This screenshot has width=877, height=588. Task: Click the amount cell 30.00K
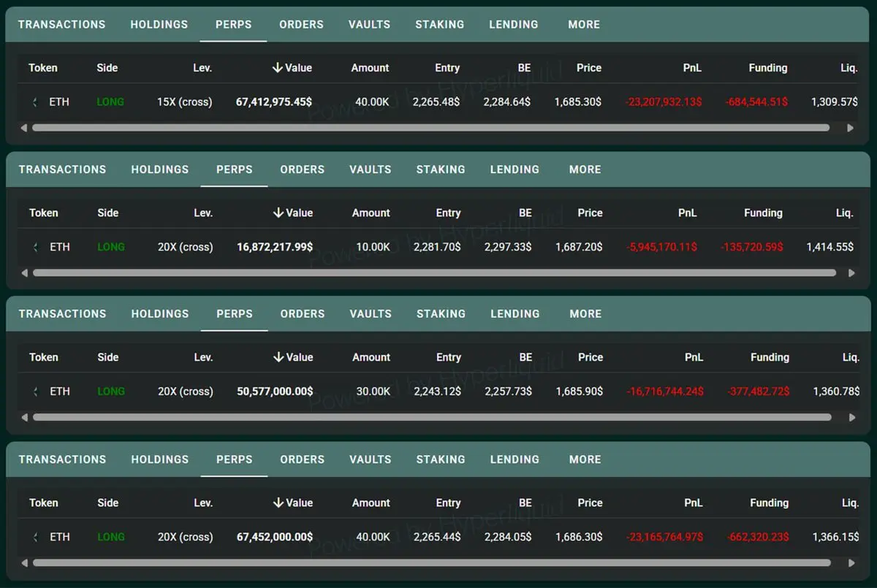[373, 392]
